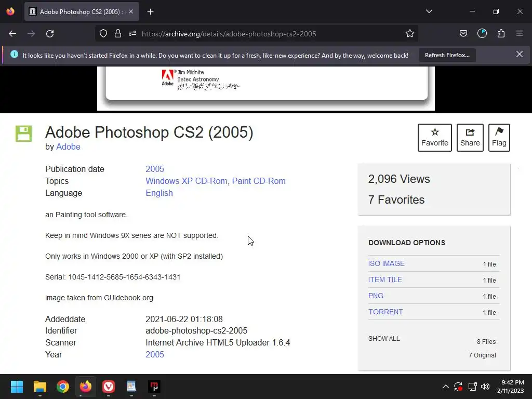532x399 pixels.
Task: Open the notepad-like app in the taskbar
Action: 131,387
